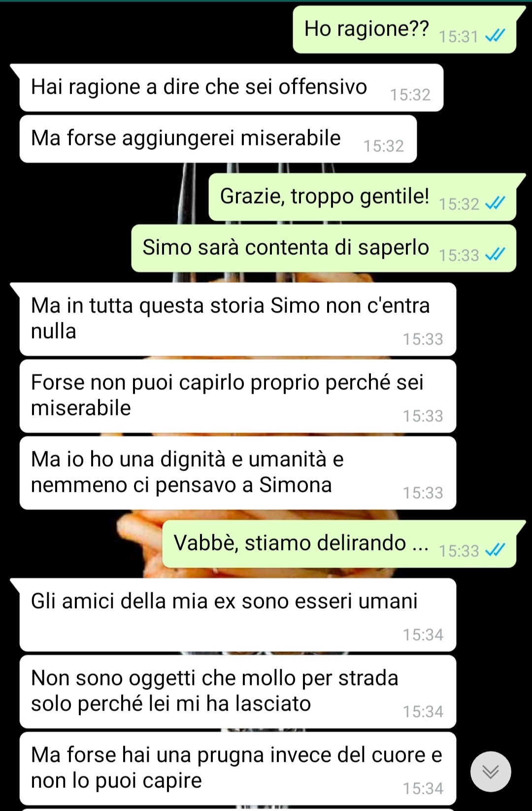This screenshot has height=811, width=532.
Task: Tap 15:32 timestamp on 'Hai ragione a dire' message
Action: [x=410, y=95]
